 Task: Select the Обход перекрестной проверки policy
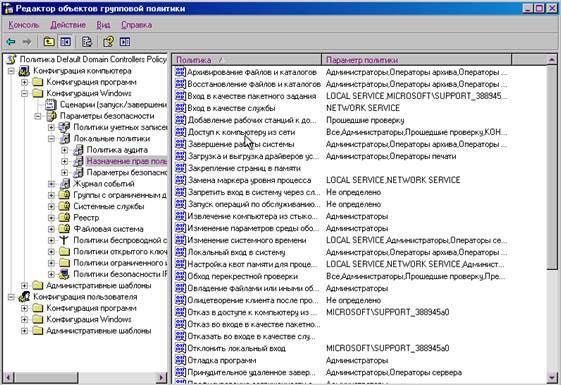coord(243,276)
